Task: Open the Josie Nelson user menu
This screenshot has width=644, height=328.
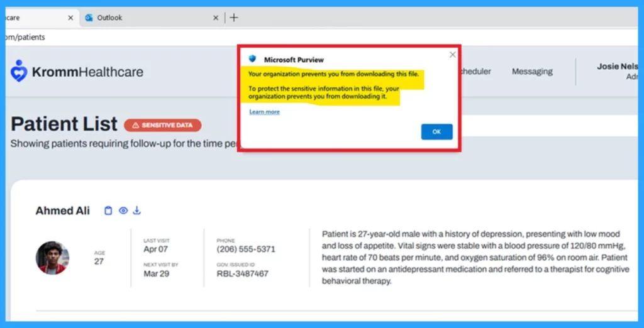Action: 618,72
